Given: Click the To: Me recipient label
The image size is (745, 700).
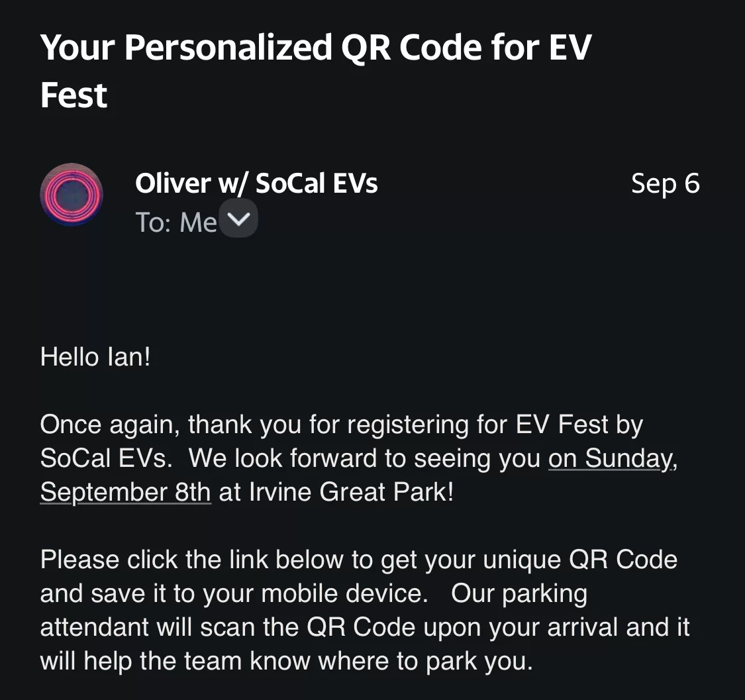Looking at the screenshot, I should tap(175, 222).
